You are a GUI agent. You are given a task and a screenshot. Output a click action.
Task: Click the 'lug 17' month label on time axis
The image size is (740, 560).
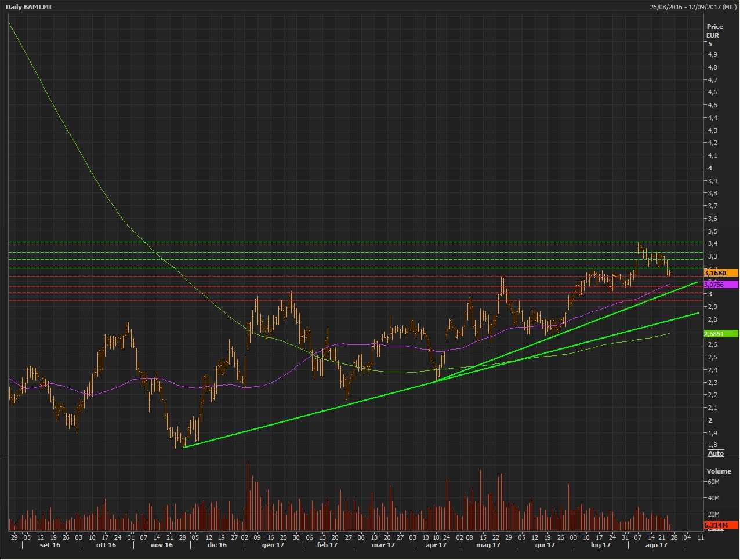[600, 545]
